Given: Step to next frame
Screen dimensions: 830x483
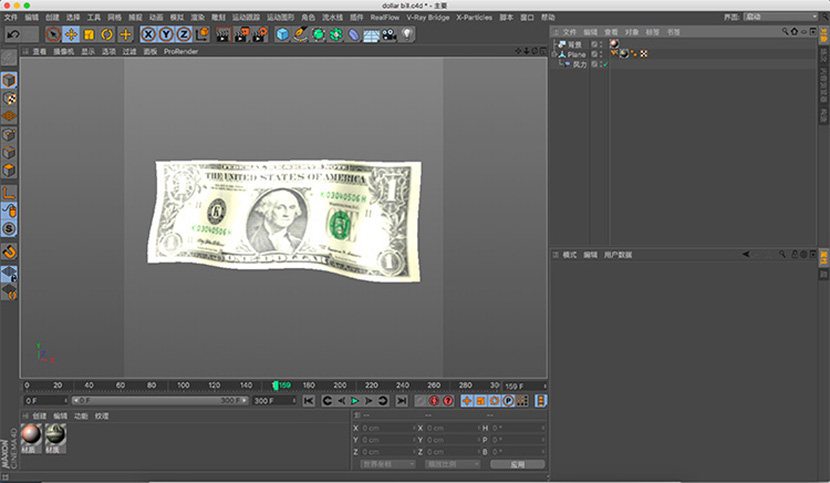Looking at the screenshot, I should [x=368, y=401].
